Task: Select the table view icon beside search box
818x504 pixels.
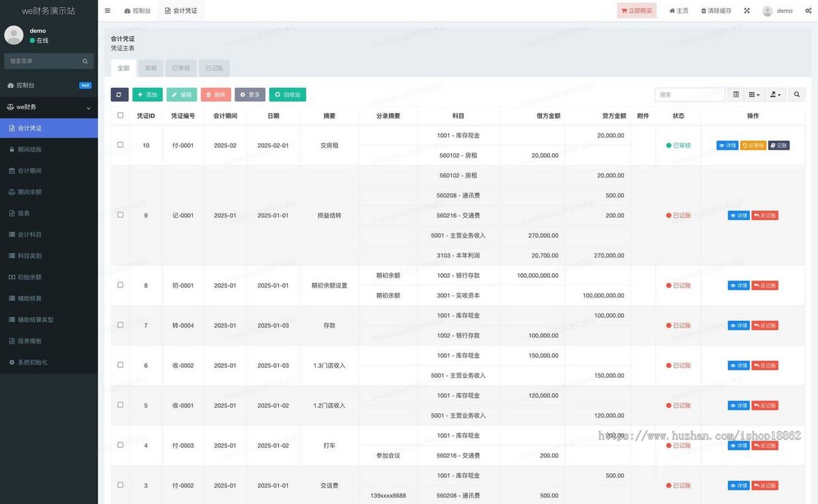Action: (x=736, y=94)
